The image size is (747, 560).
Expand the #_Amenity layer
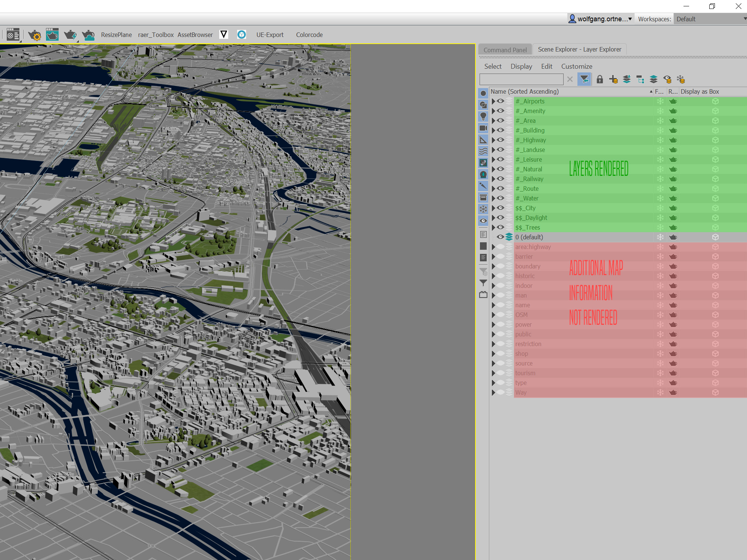coord(493,111)
